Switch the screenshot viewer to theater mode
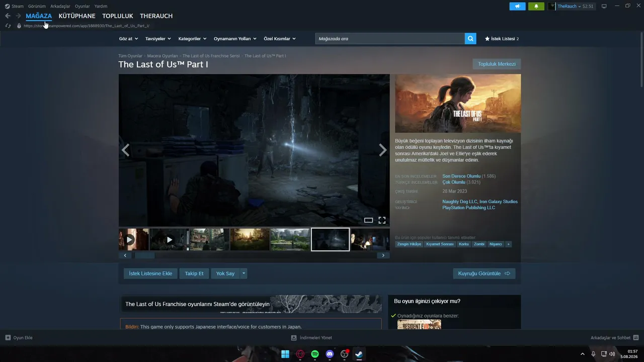This screenshot has height=362, width=644. (368, 220)
